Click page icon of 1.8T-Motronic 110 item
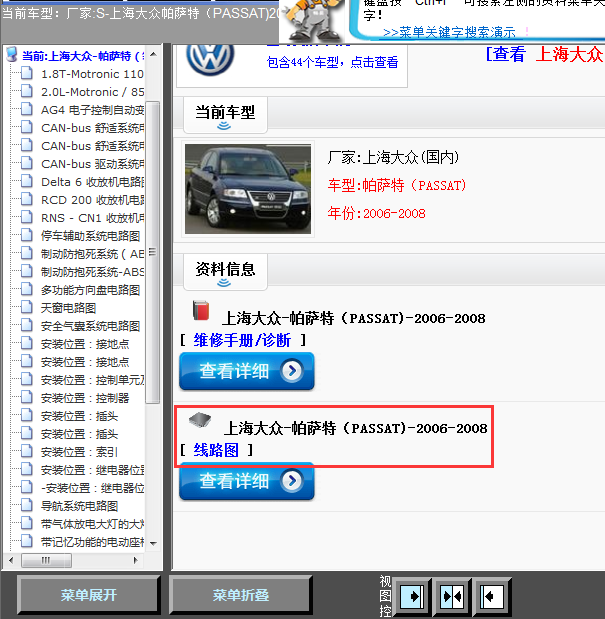This screenshot has height=619, width=605. [26, 73]
